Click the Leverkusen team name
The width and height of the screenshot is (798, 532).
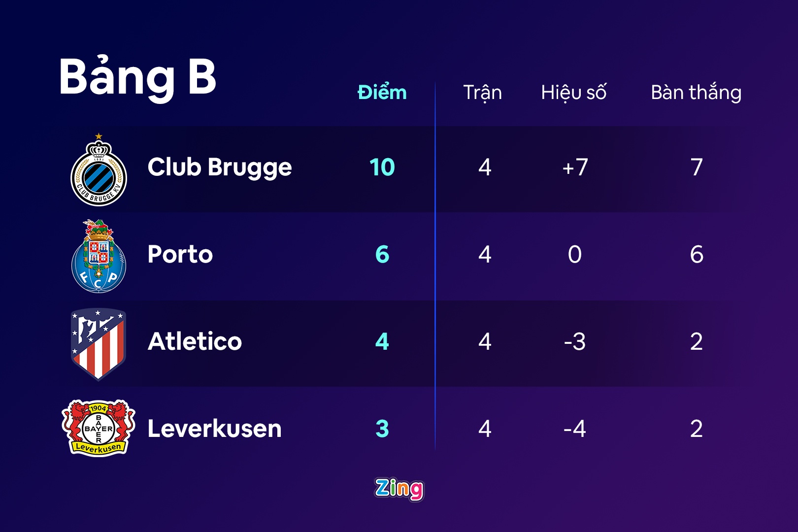coord(215,429)
